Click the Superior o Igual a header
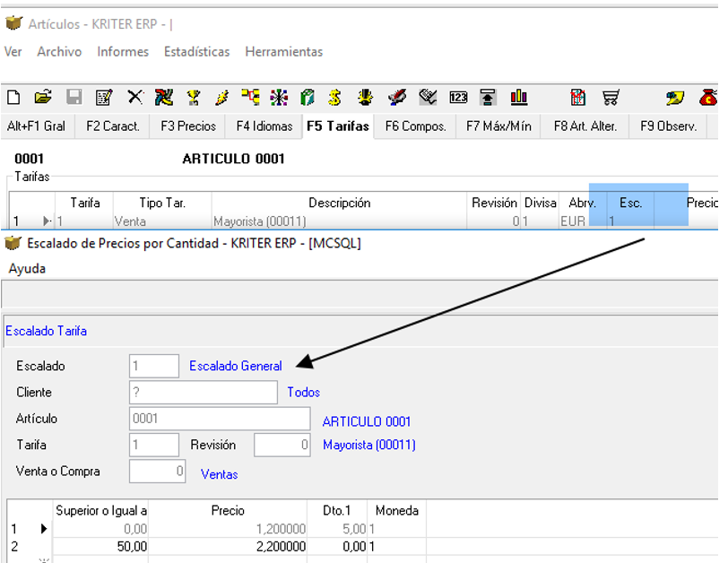Screen dimensions: 728x563 pyautogui.click(x=100, y=510)
